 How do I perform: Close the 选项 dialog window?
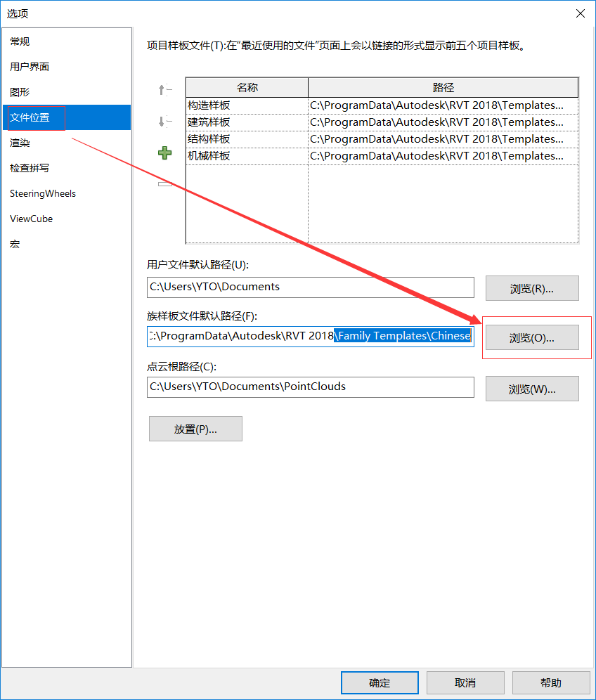(580, 13)
